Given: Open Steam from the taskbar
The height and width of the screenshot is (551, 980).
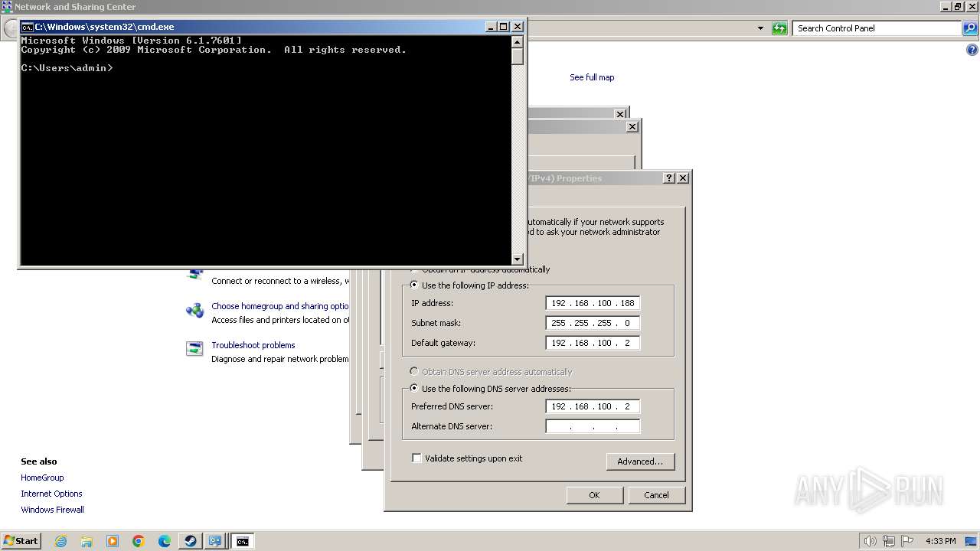Looking at the screenshot, I should coord(190,541).
